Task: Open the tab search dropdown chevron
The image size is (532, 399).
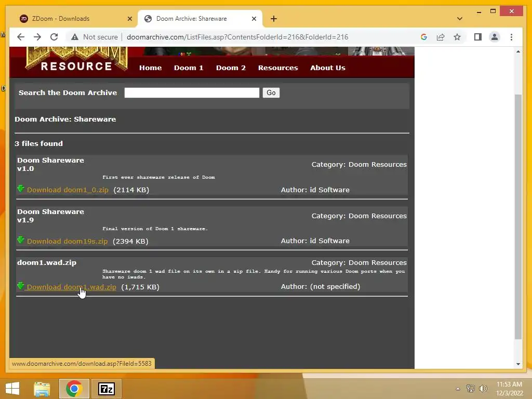Action: pyautogui.click(x=460, y=19)
